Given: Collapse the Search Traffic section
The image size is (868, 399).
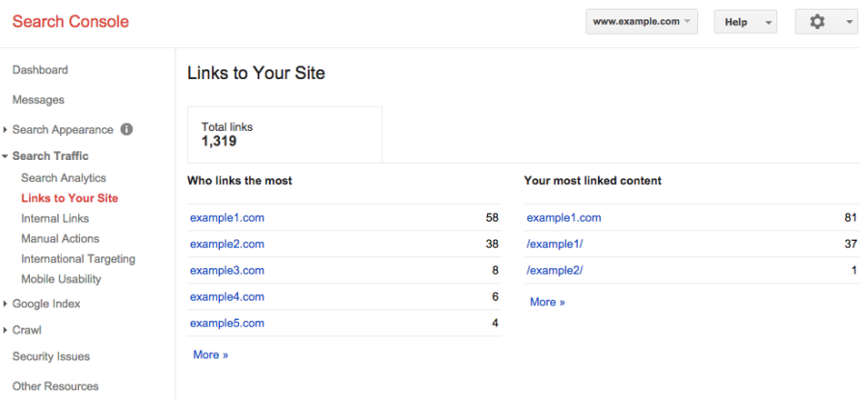Looking at the screenshot, I should coord(50,156).
